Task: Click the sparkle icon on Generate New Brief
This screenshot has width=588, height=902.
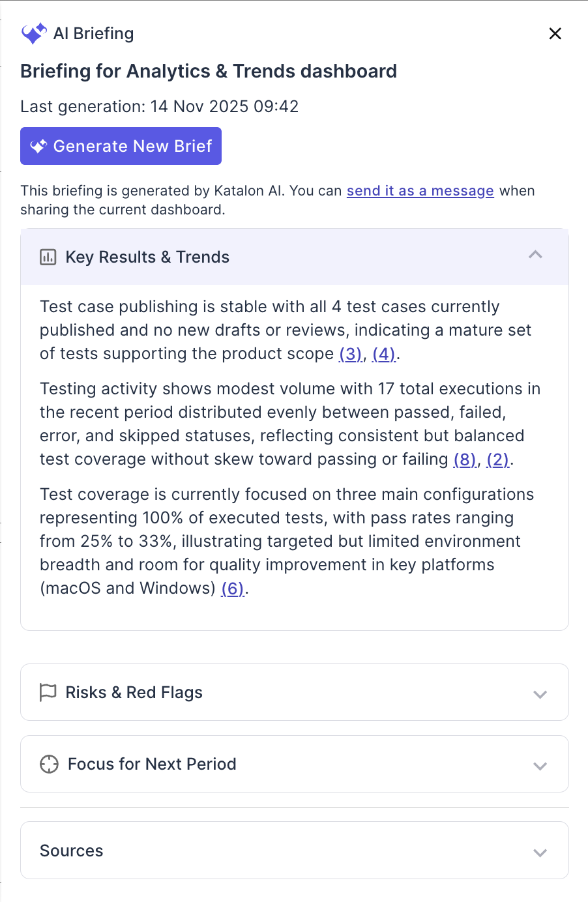Action: pos(40,145)
